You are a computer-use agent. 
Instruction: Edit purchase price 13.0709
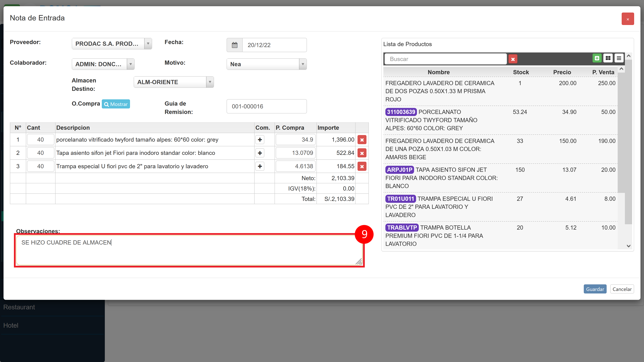click(x=296, y=153)
